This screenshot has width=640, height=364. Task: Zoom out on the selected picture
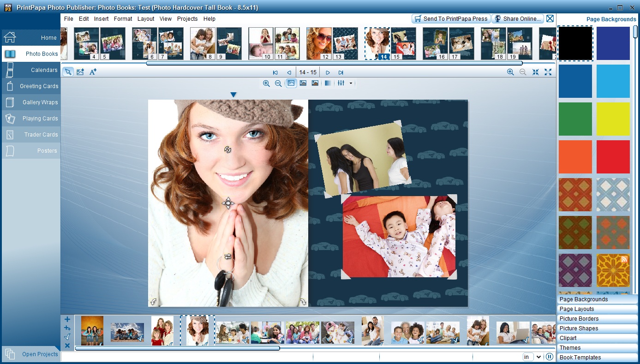click(278, 84)
